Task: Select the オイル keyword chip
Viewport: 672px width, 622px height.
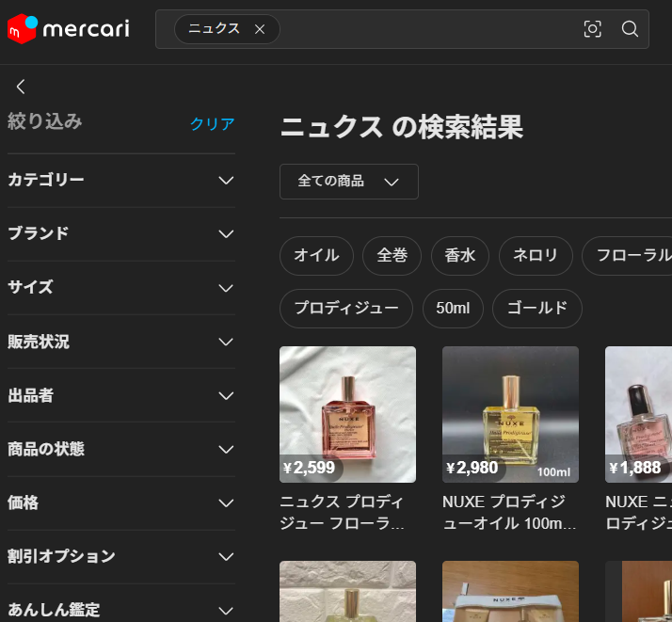Action: 317,256
